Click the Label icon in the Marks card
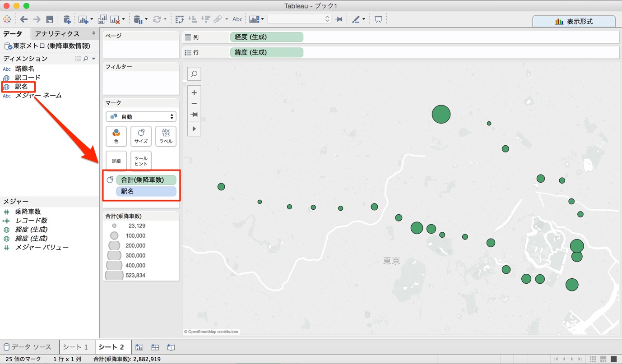 166,136
